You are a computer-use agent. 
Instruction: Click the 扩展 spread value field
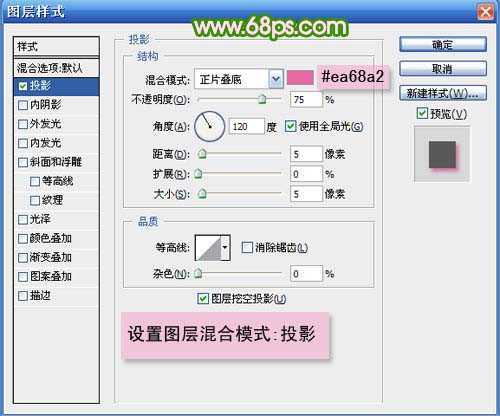[306, 174]
